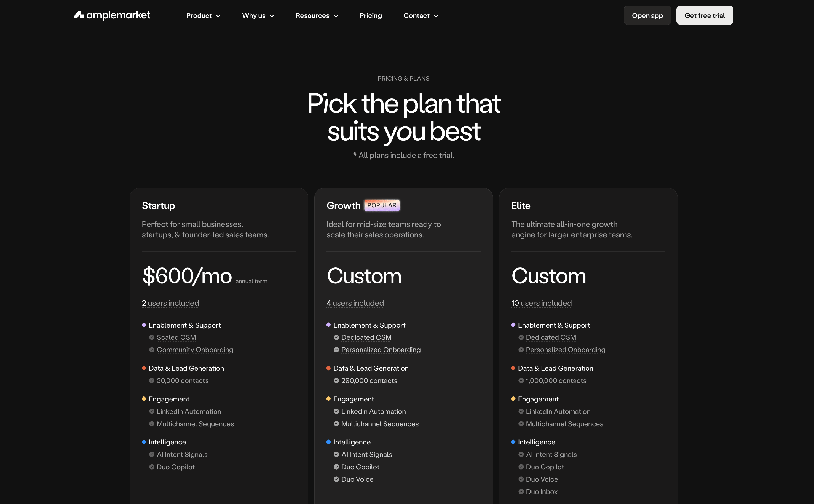814x504 pixels.
Task: Click the checkmark next to Duo Inbox
Action: [521, 492]
